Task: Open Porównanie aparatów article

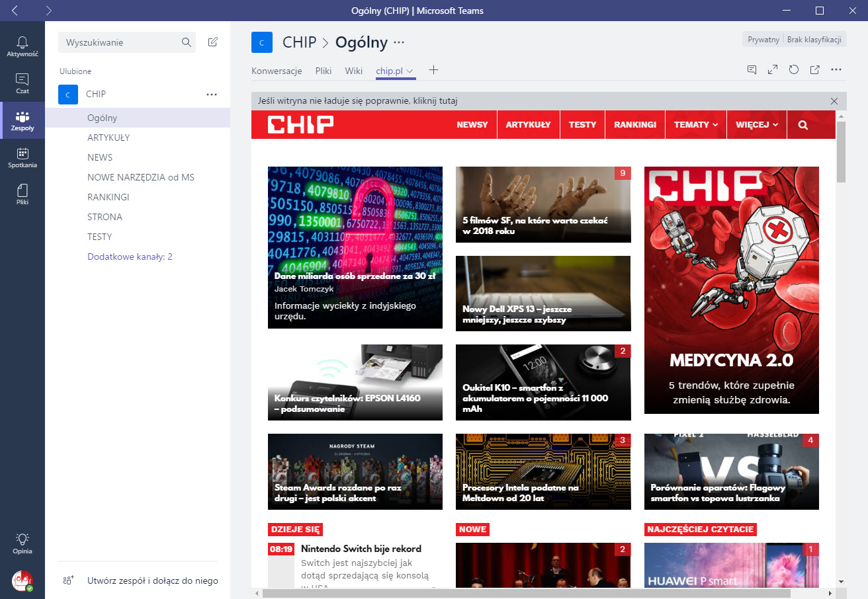Action: [732, 471]
